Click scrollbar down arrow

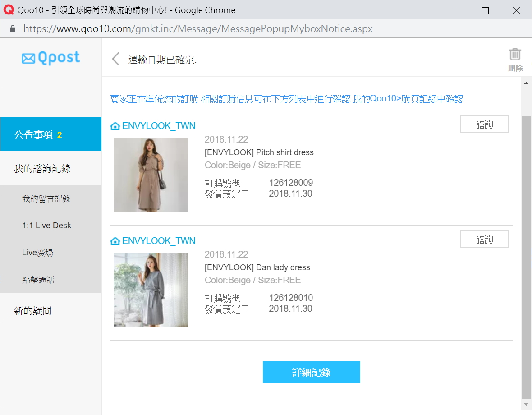526,404
